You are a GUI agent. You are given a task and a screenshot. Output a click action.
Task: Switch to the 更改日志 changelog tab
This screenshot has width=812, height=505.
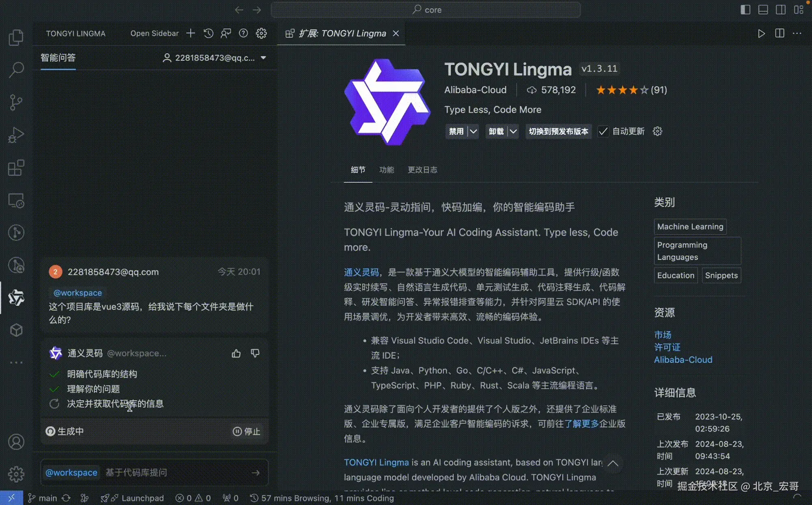click(x=422, y=170)
